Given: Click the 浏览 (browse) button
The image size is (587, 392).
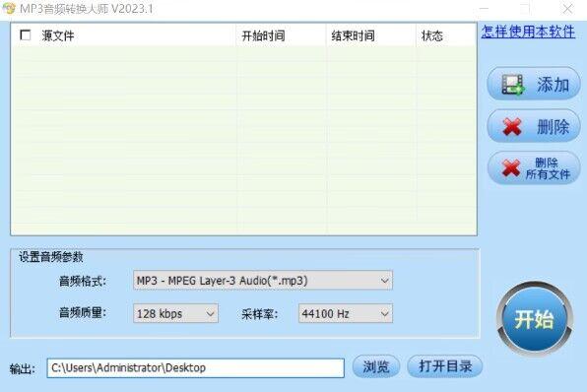Looking at the screenshot, I should [376, 366].
